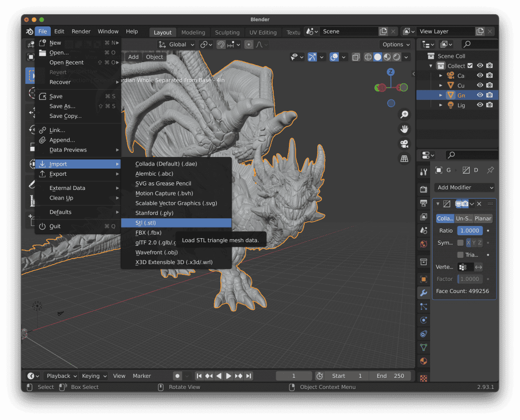Toggle snapping magnet icon

(220, 45)
